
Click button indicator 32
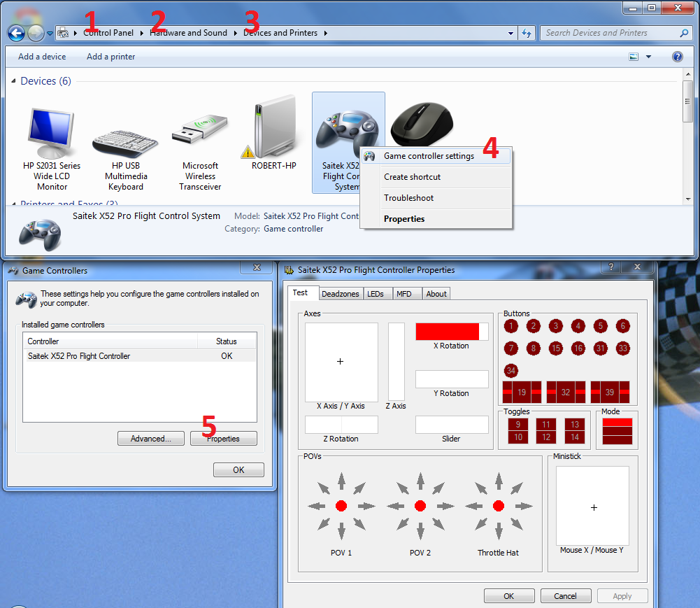click(566, 393)
